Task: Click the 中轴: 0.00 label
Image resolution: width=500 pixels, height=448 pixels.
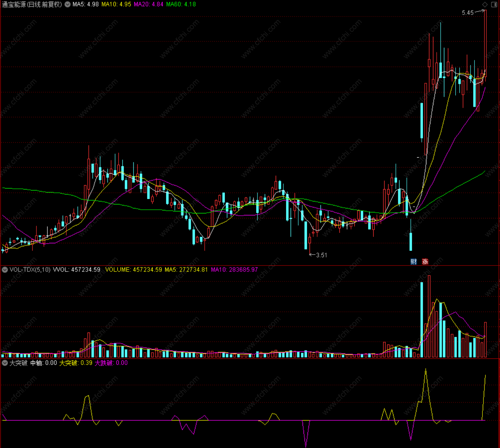Action: point(44,363)
